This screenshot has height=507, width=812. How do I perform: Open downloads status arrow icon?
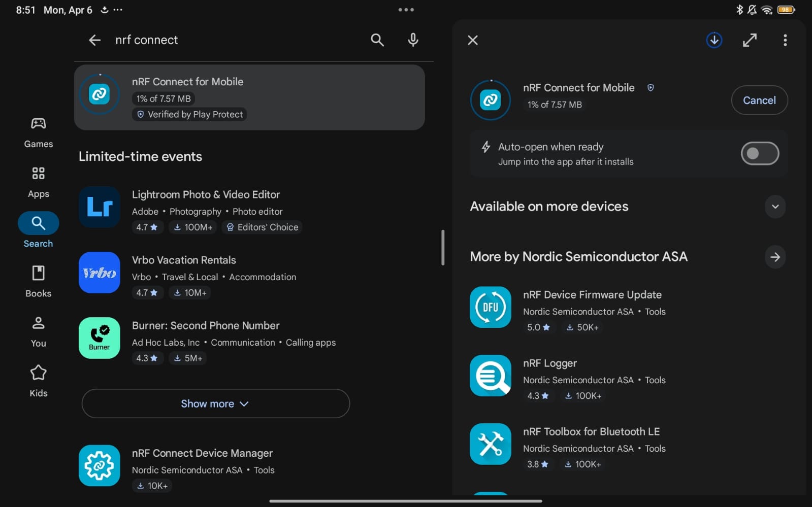pyautogui.click(x=714, y=40)
